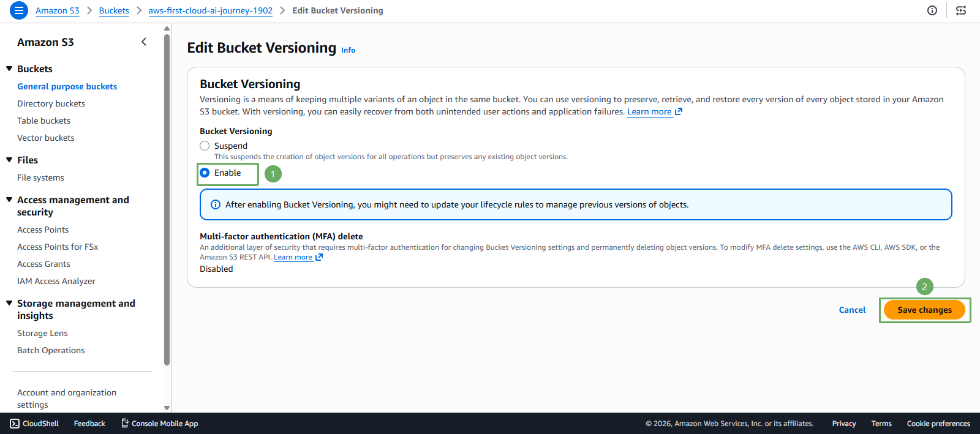
Task: Open Account and organization settings
Action: [x=67, y=398]
